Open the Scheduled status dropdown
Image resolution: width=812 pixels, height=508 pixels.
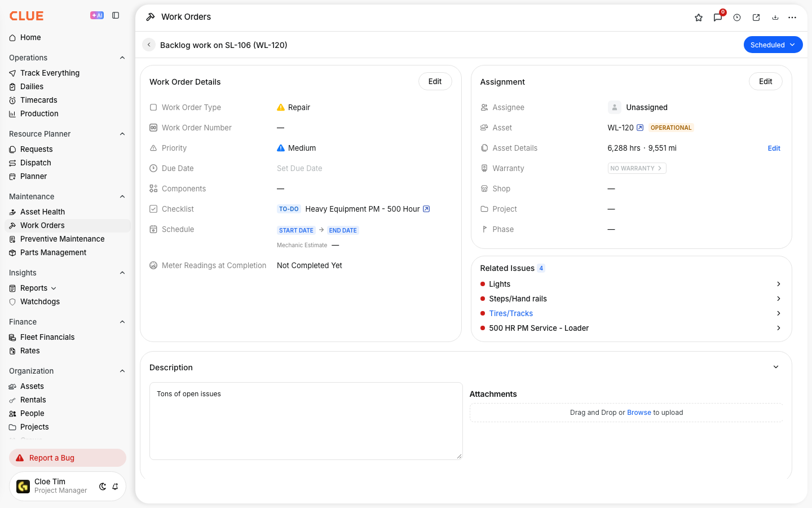(773, 45)
